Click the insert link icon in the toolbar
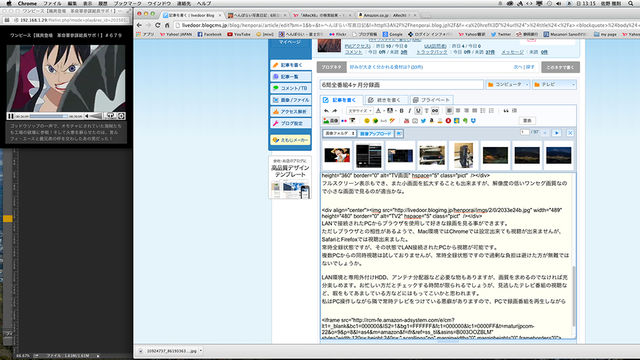Viewport: 640px width, 360px height. tap(435, 111)
